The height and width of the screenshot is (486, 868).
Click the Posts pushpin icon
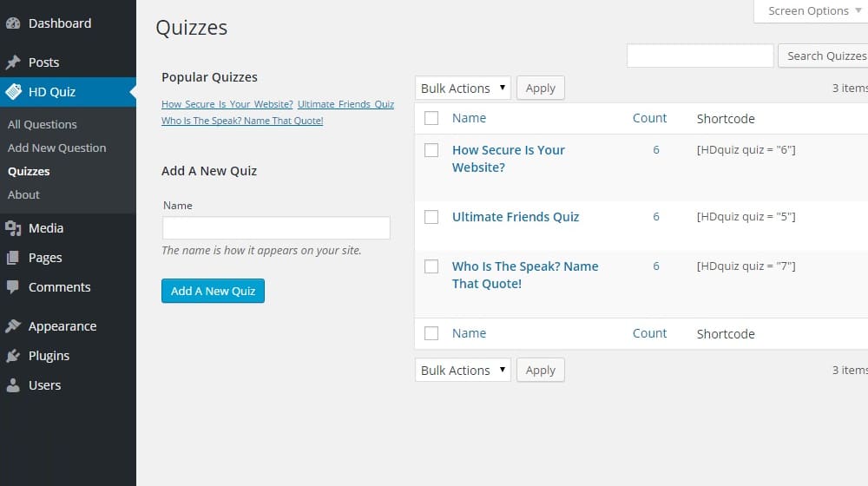tap(13, 62)
